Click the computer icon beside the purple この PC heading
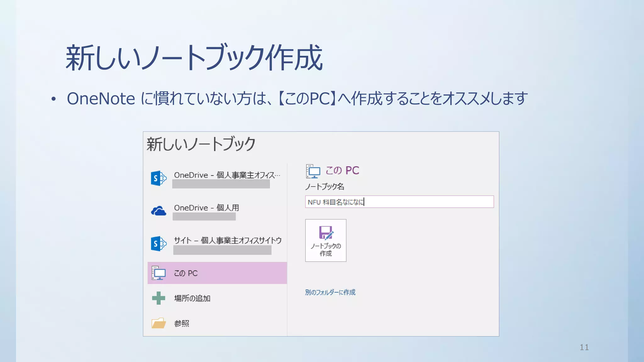644x362 pixels. click(x=313, y=171)
